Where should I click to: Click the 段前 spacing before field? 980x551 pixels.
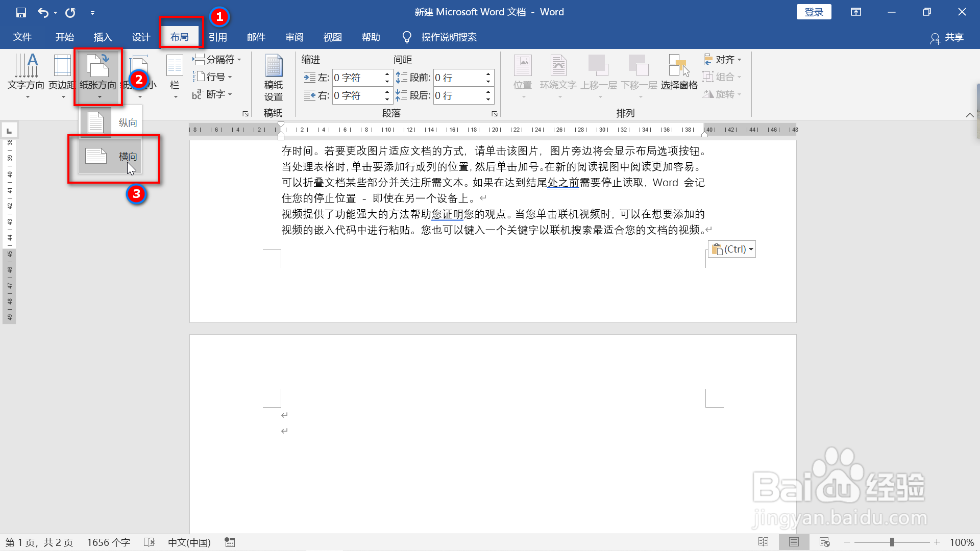point(458,78)
